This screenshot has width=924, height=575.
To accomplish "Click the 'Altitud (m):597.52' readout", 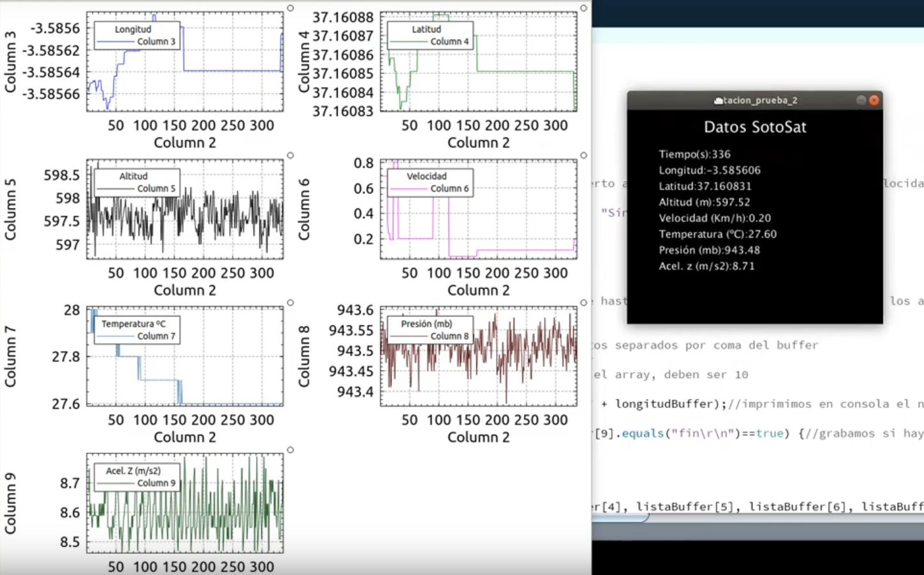I will click(x=705, y=202).
